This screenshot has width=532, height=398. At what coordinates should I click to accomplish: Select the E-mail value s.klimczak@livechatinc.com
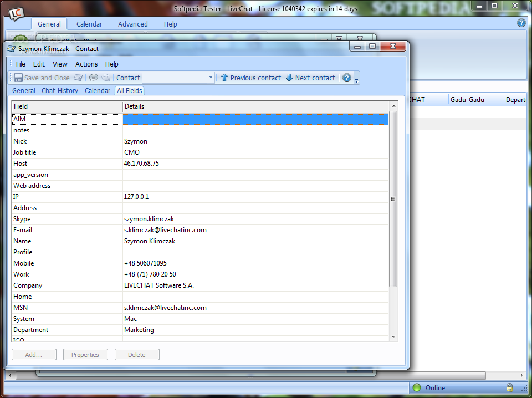pyautogui.click(x=165, y=230)
